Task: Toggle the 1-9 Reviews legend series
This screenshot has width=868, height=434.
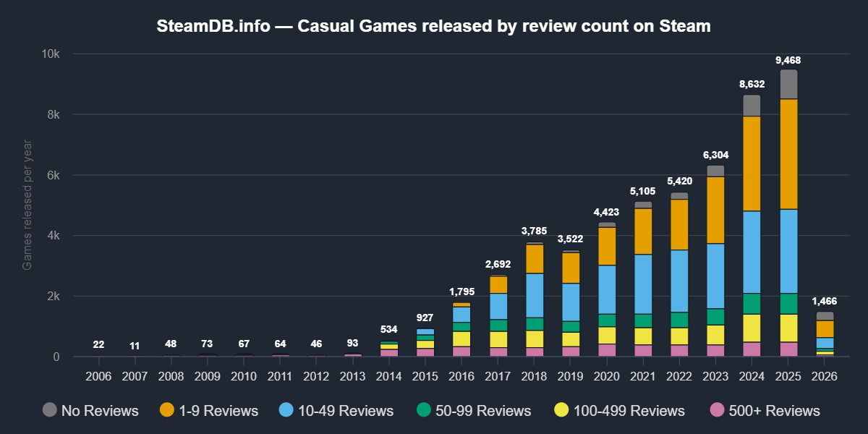Action: click(218, 411)
